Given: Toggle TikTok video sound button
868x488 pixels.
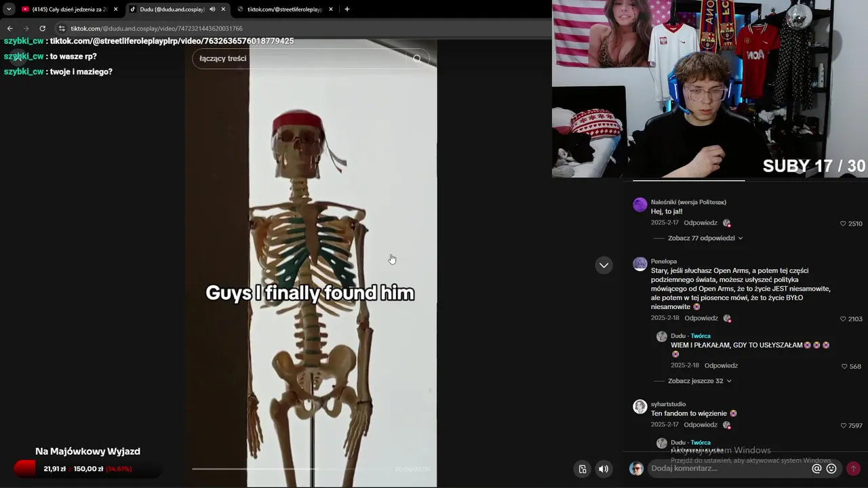Looking at the screenshot, I should [604, 469].
